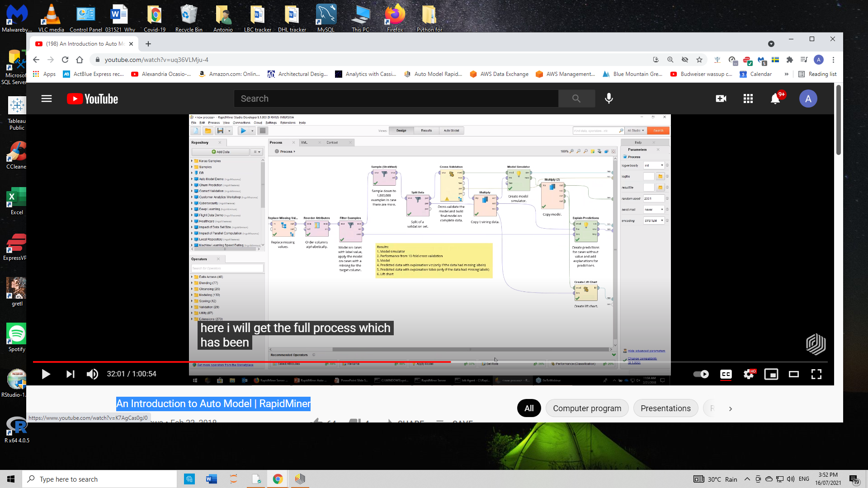
Task: Go to the YouTube home logo
Action: (93, 99)
